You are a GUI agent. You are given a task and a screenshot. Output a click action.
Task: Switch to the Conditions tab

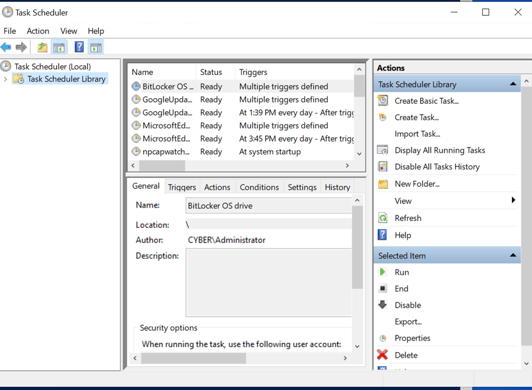point(259,187)
